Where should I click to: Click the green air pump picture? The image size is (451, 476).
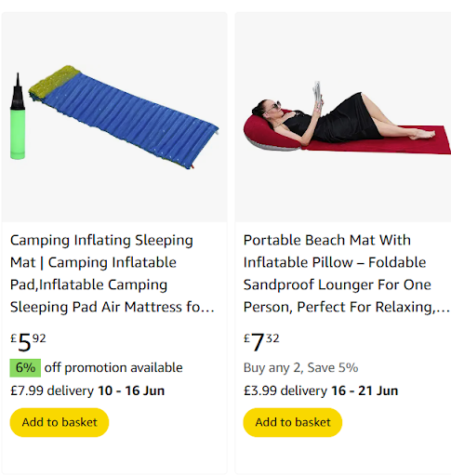pyautogui.click(x=18, y=116)
